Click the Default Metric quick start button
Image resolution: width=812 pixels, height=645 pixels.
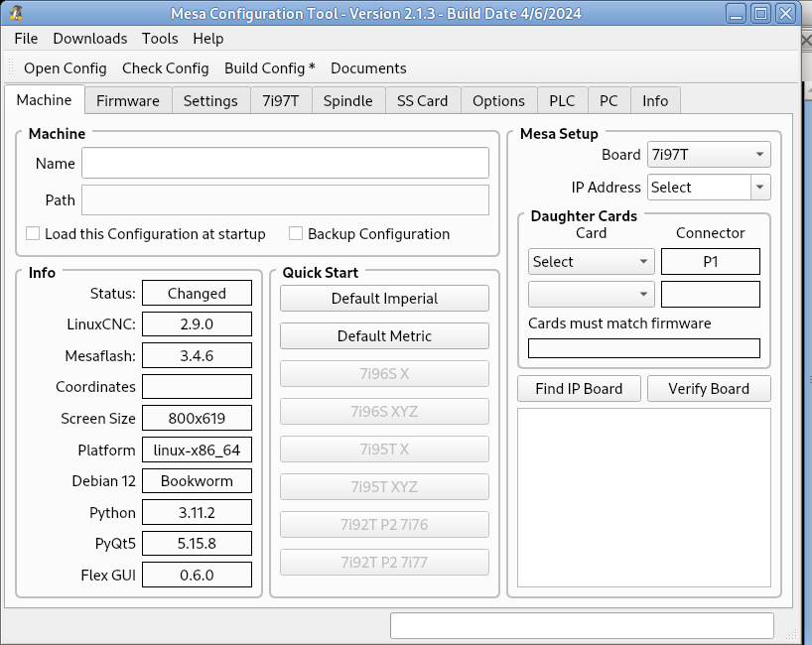384,336
